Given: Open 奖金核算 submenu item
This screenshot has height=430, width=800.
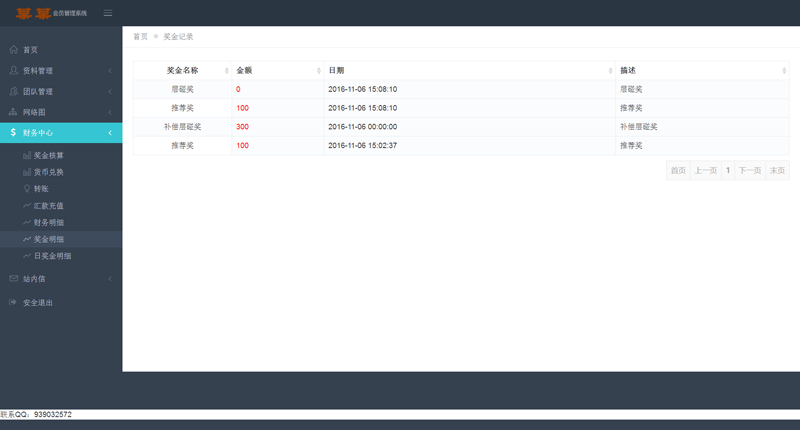Looking at the screenshot, I should pyautogui.click(x=61, y=155).
